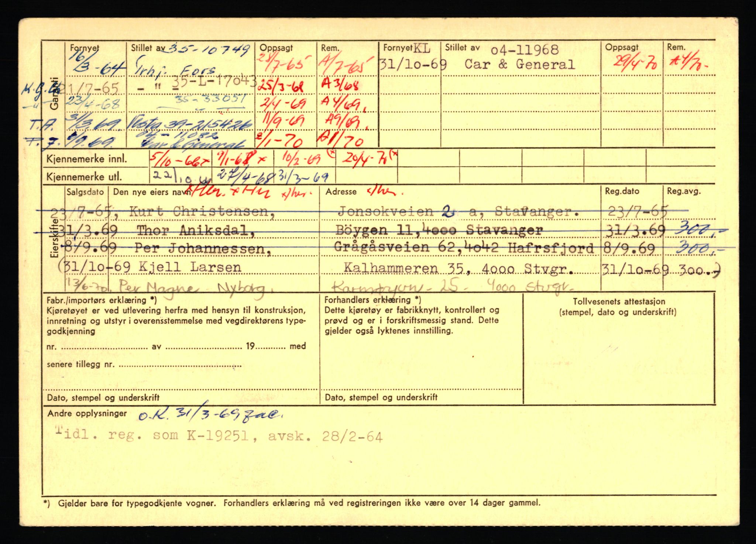Click the Fornyet date '31/10-69' at top
The width and height of the screenshot is (756, 544).
pos(413,65)
